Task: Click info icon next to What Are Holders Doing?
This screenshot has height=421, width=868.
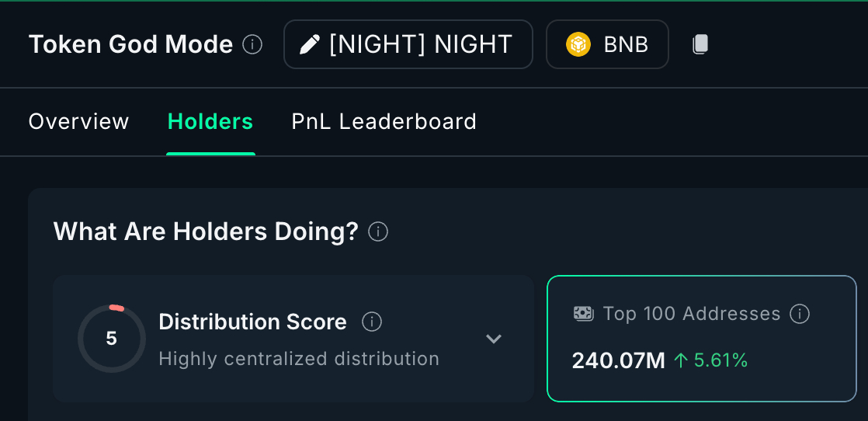Action: click(x=378, y=231)
